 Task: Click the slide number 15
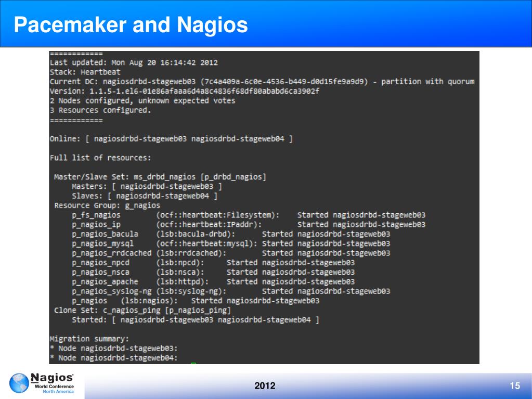[x=515, y=386]
